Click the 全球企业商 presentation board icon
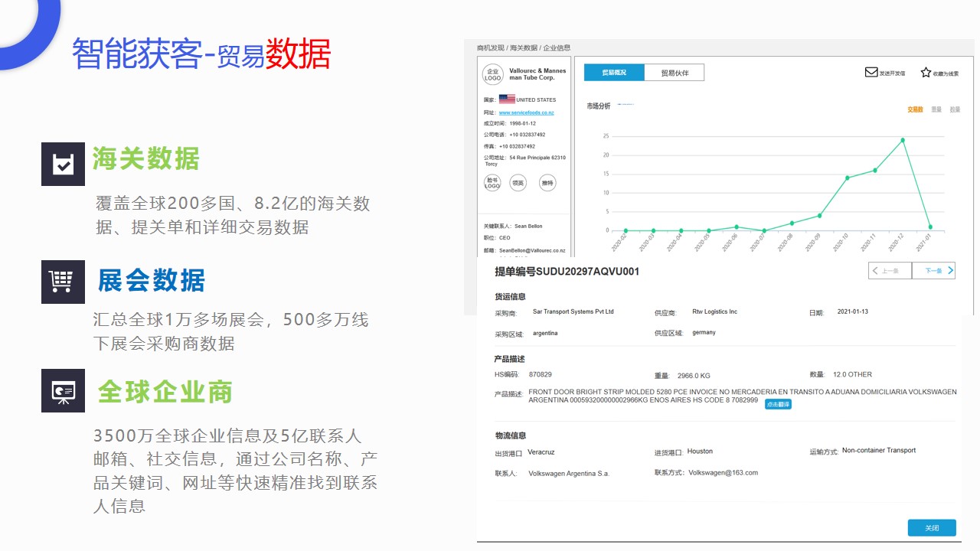The width and height of the screenshot is (980, 551). pyautogui.click(x=63, y=391)
